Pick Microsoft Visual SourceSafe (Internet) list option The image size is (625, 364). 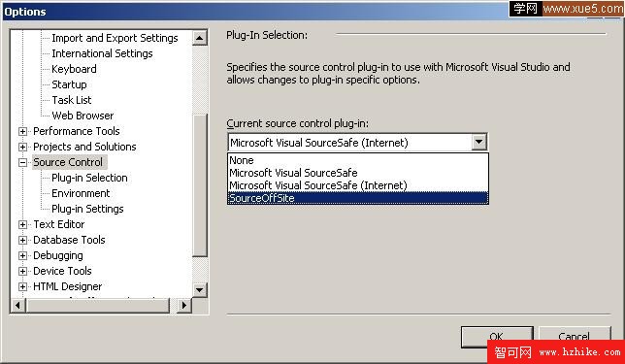click(357, 185)
